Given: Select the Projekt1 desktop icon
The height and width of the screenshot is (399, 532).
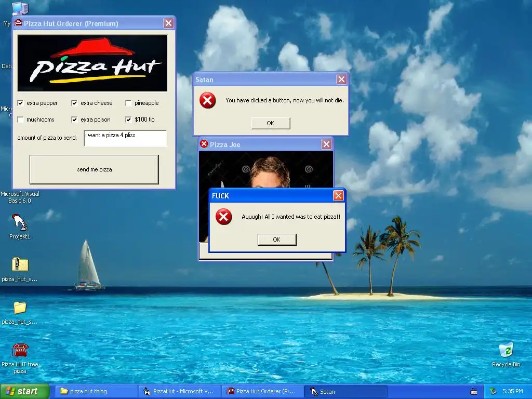Looking at the screenshot, I should click(x=20, y=227).
